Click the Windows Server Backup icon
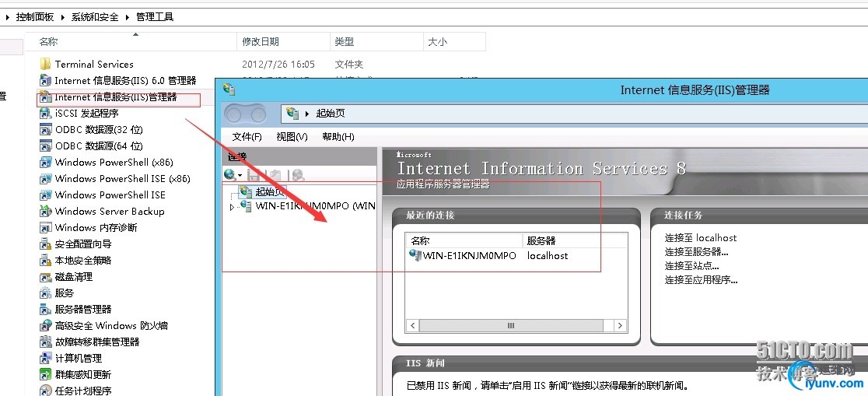The height and width of the screenshot is (396, 868). (x=46, y=211)
